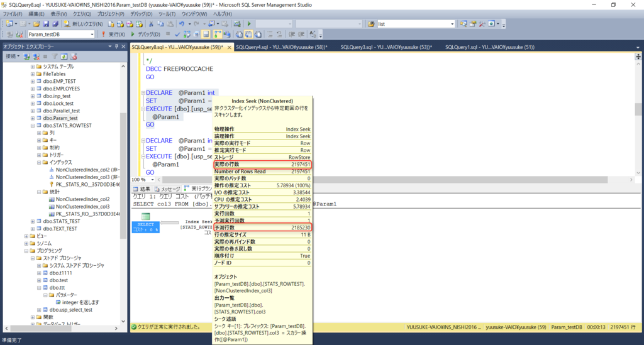The height and width of the screenshot is (345, 644).
Task: Click the Parse checkmark icon
Action: click(177, 35)
